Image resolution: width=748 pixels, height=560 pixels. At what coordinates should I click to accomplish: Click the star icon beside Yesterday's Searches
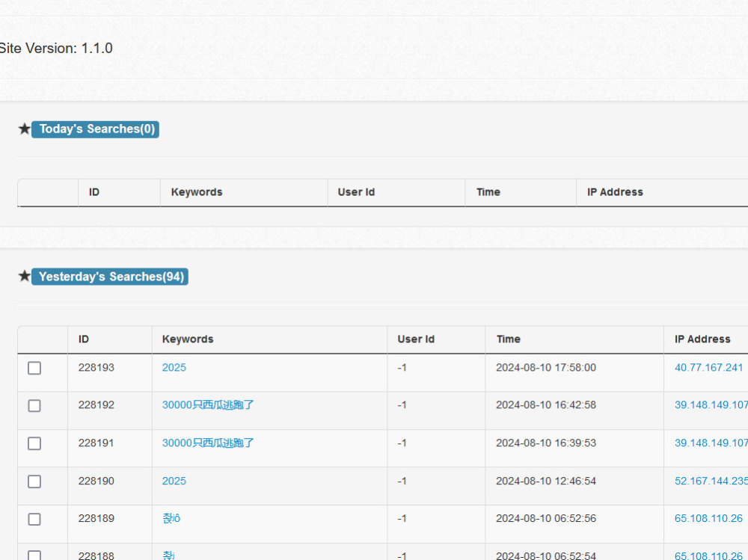pos(24,276)
